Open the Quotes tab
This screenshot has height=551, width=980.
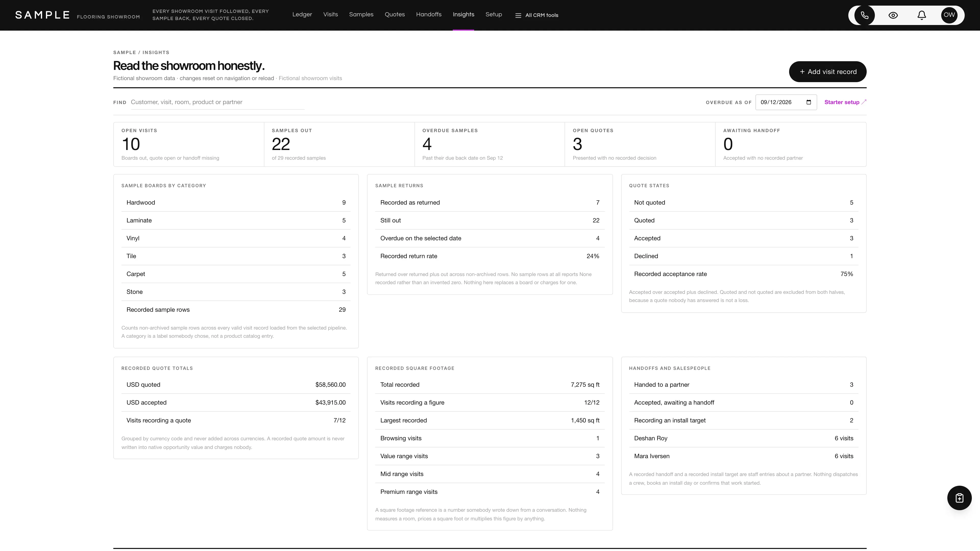[395, 15]
